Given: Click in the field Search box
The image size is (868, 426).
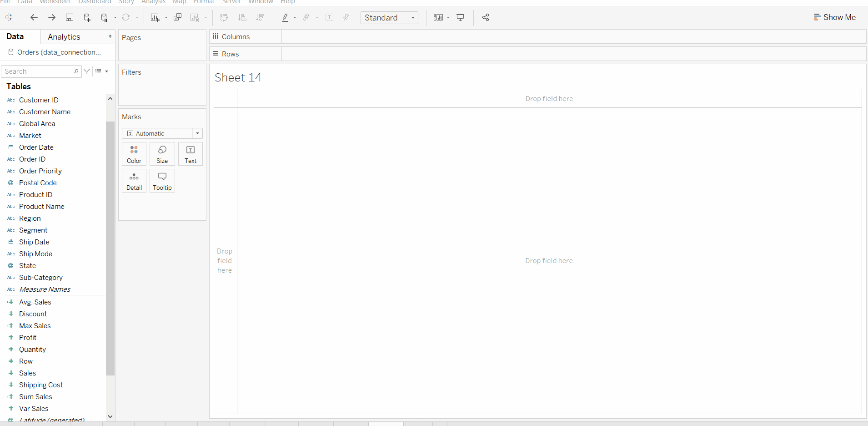Looking at the screenshot, I should pos(38,71).
